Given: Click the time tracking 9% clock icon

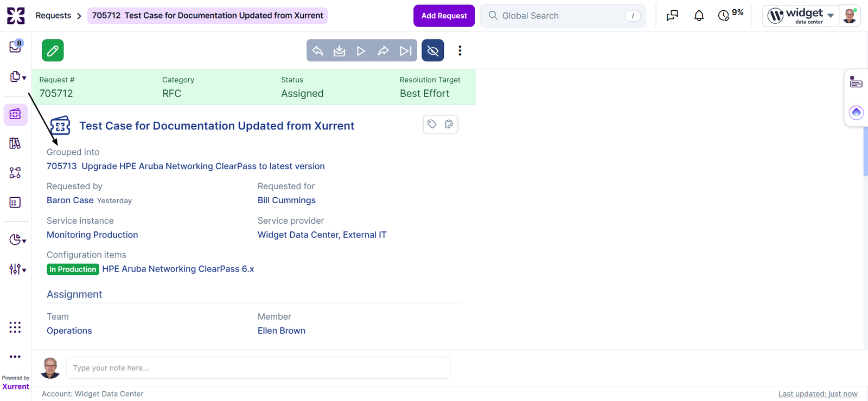Looking at the screenshot, I should click(730, 15).
